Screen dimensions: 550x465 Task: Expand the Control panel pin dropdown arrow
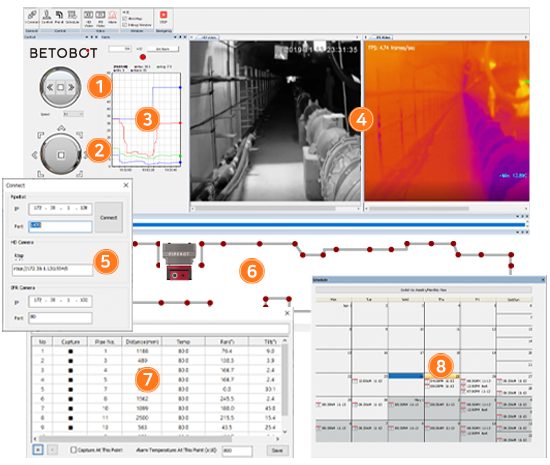[x=87, y=37]
